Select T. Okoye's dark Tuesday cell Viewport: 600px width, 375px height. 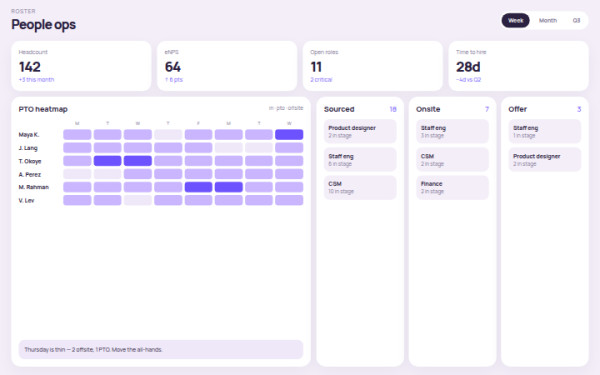click(108, 161)
